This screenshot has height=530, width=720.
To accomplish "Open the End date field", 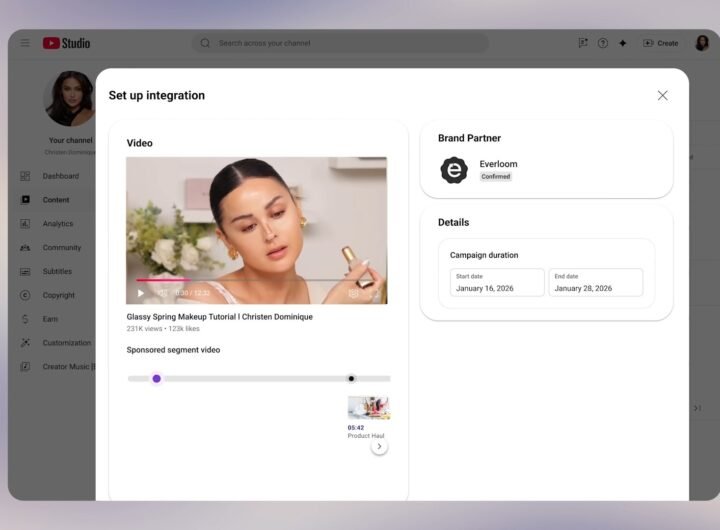I will click(596, 282).
